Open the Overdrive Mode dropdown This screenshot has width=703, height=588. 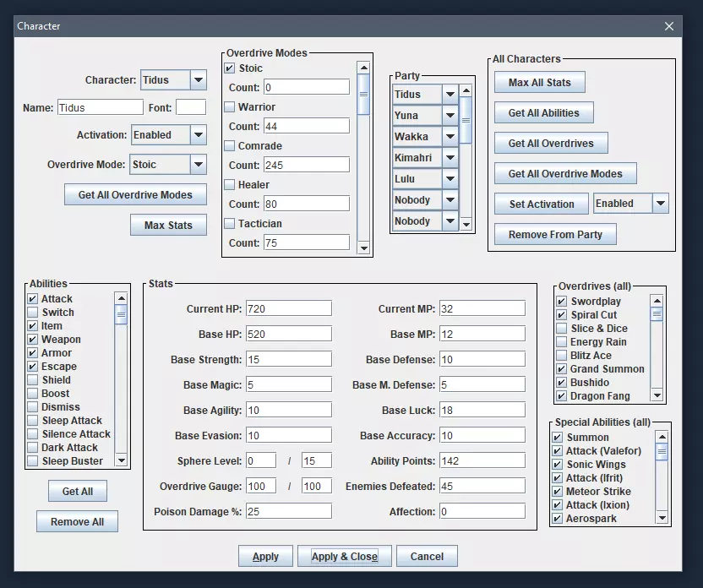[x=198, y=165]
